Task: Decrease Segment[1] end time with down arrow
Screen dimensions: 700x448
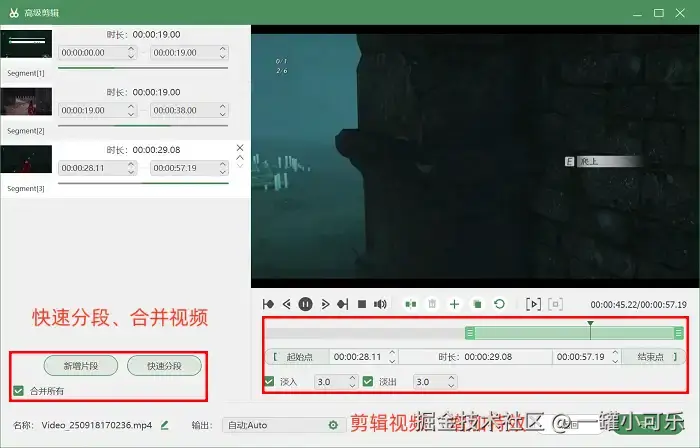Action: pyautogui.click(x=223, y=56)
